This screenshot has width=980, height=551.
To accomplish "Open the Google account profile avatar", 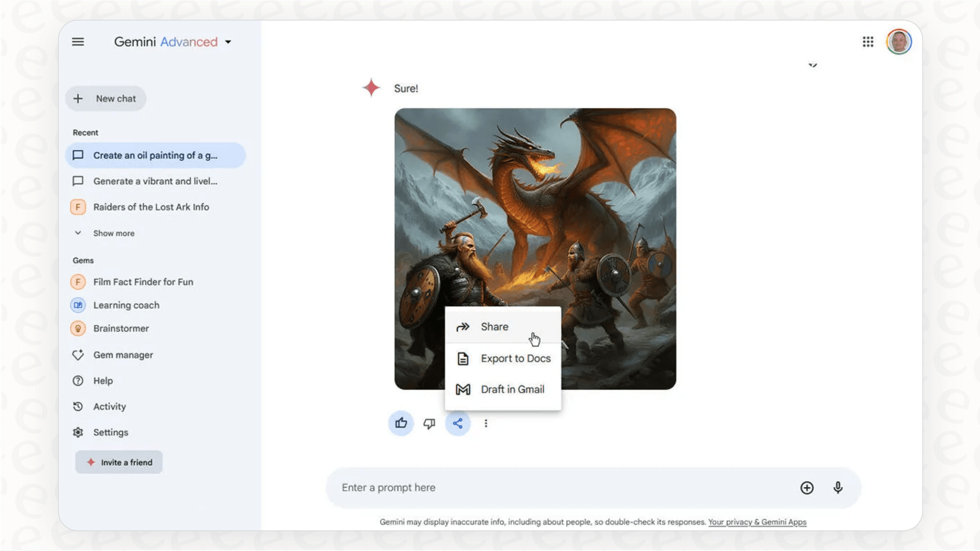I will pyautogui.click(x=898, y=42).
